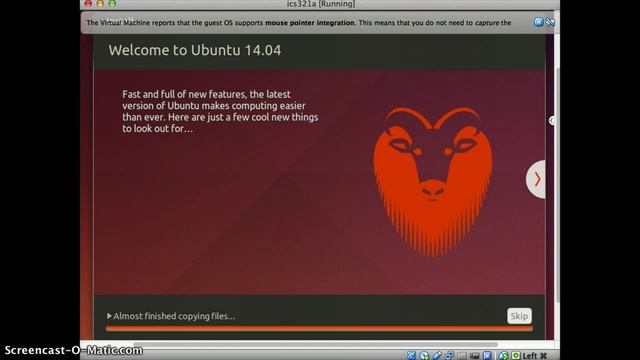
Task: Click the green zoom button of VM window
Action: click(112, 4)
